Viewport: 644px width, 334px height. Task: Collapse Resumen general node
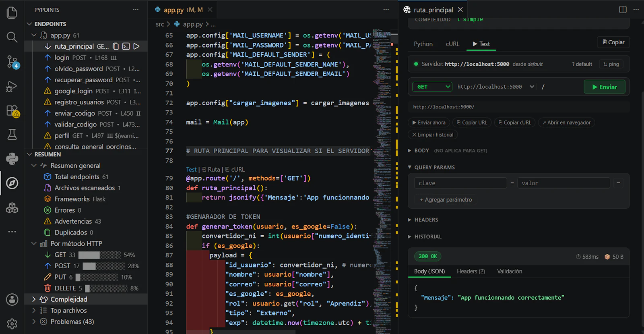pyautogui.click(x=34, y=166)
